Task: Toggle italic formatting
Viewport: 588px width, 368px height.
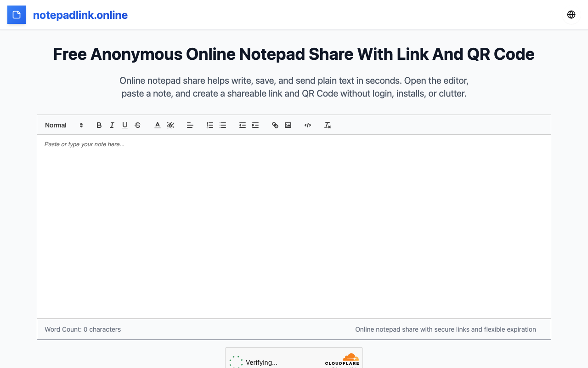Action: tap(112, 125)
